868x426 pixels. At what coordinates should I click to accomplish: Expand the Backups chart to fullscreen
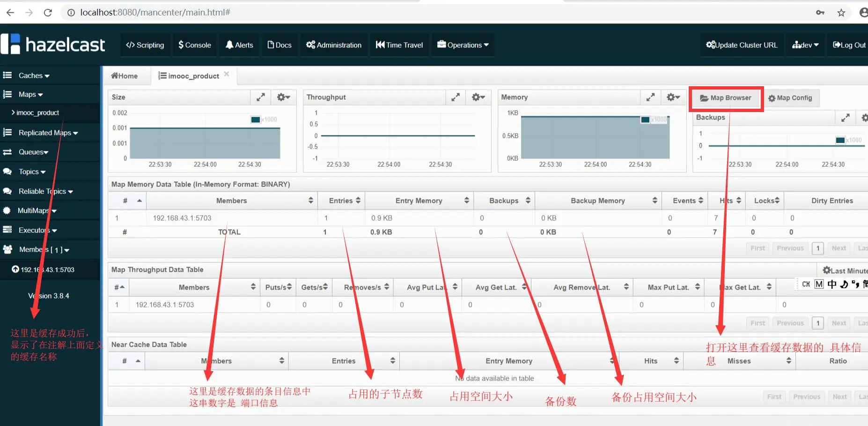click(x=845, y=118)
